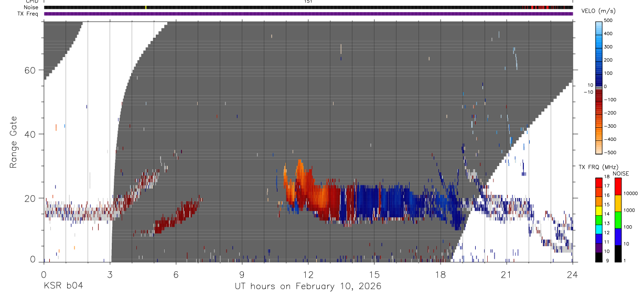Click the Noise row label at top

coord(31,7)
